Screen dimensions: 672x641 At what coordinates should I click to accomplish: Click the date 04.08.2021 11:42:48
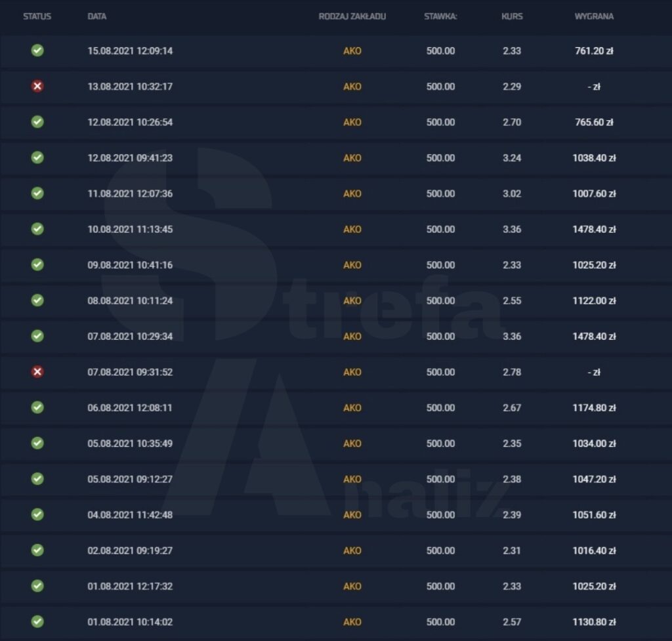pyautogui.click(x=131, y=515)
